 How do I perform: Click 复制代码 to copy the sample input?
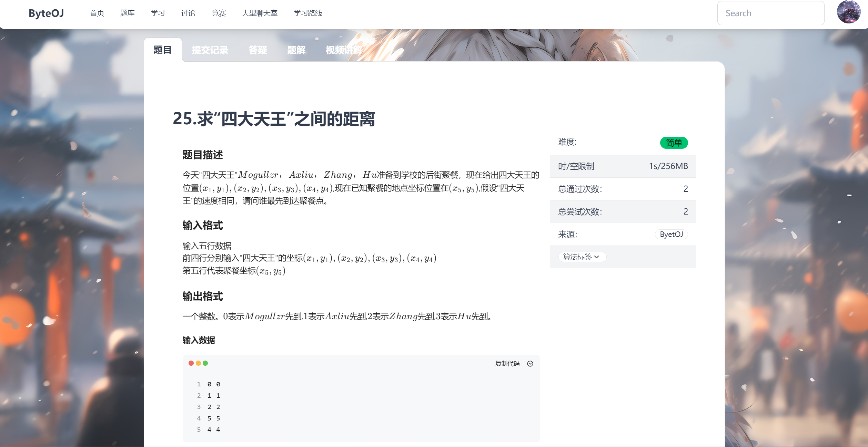coord(508,363)
